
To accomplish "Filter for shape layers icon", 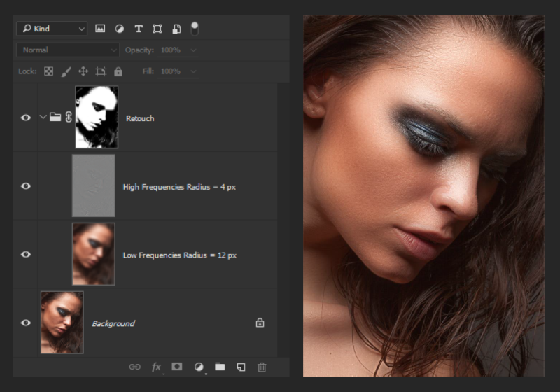I will pyautogui.click(x=157, y=29).
